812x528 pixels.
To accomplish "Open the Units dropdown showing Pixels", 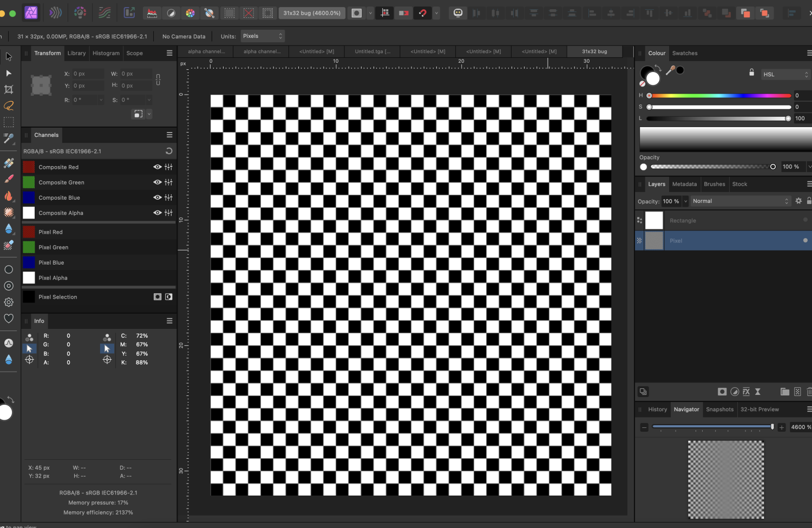I will click(263, 36).
